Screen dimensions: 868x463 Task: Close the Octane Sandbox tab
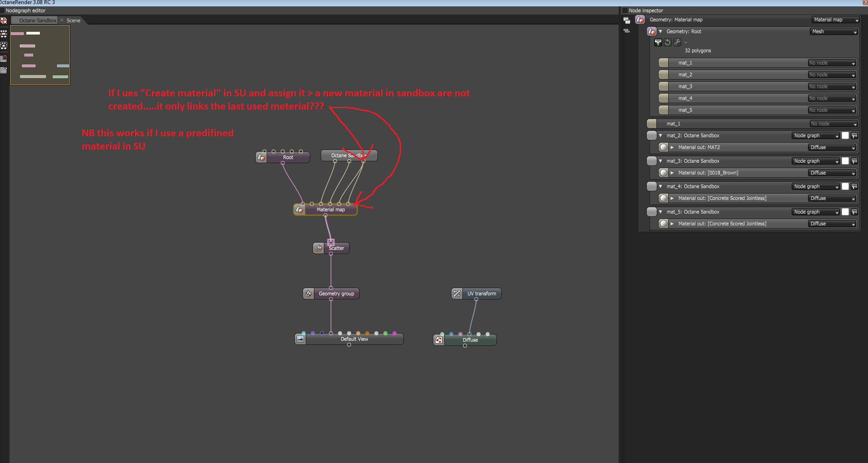[x=62, y=20]
